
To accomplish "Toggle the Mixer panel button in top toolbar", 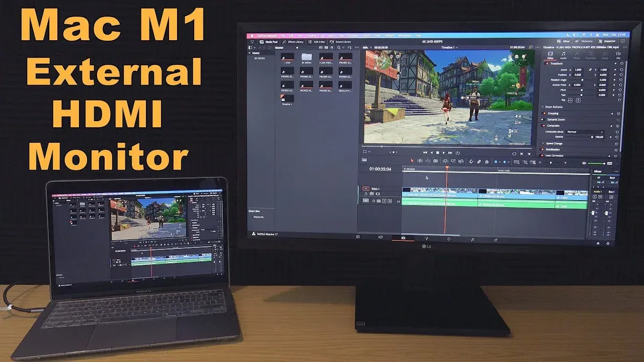I will 563,41.
